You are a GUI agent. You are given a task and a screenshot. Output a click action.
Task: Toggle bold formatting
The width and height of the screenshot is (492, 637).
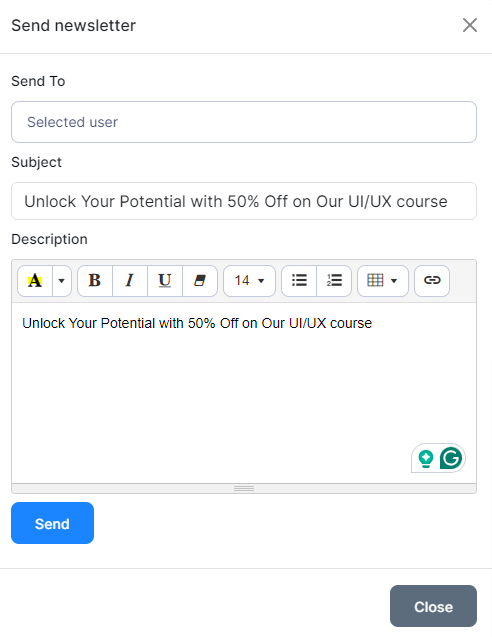pyautogui.click(x=95, y=281)
